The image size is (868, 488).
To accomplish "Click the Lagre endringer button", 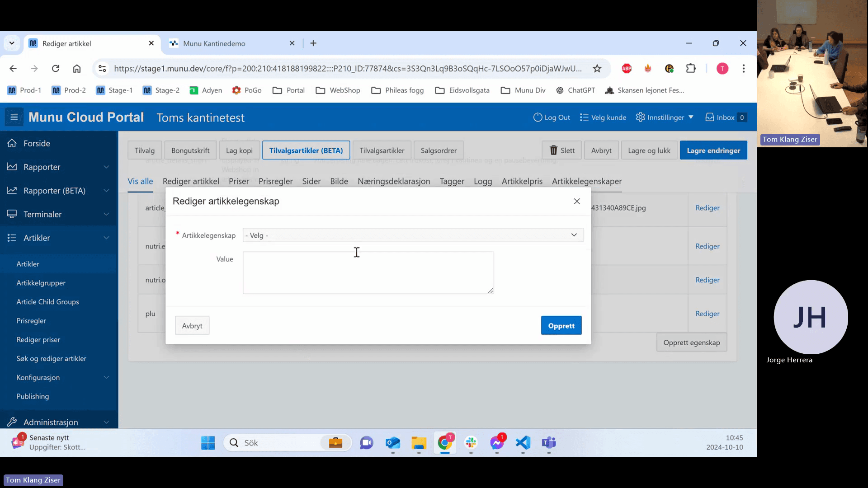I will (713, 150).
